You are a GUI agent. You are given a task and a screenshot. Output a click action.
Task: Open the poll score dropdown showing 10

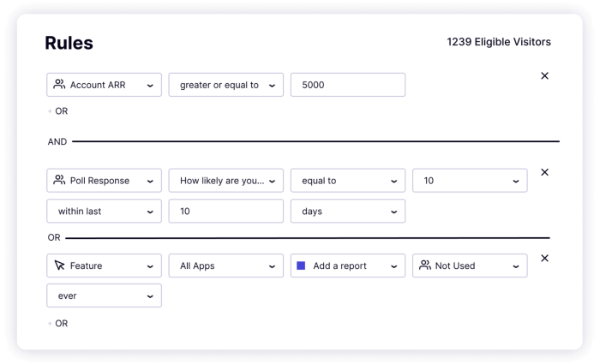click(x=470, y=181)
